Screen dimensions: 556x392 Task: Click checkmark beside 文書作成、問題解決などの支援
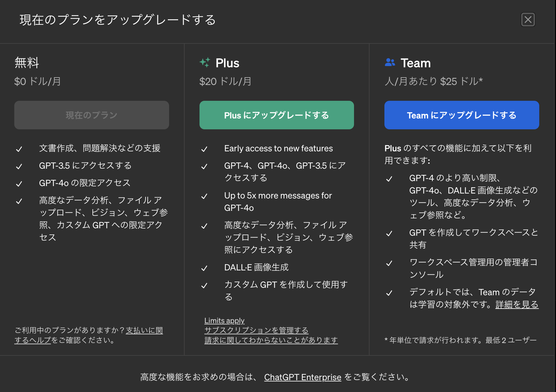click(19, 149)
